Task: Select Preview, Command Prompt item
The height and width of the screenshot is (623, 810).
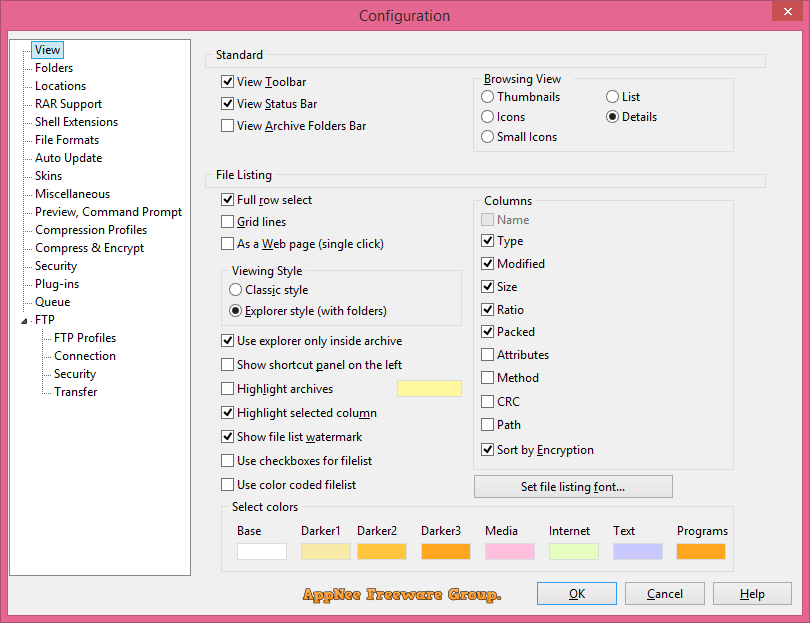Action: [x=108, y=212]
